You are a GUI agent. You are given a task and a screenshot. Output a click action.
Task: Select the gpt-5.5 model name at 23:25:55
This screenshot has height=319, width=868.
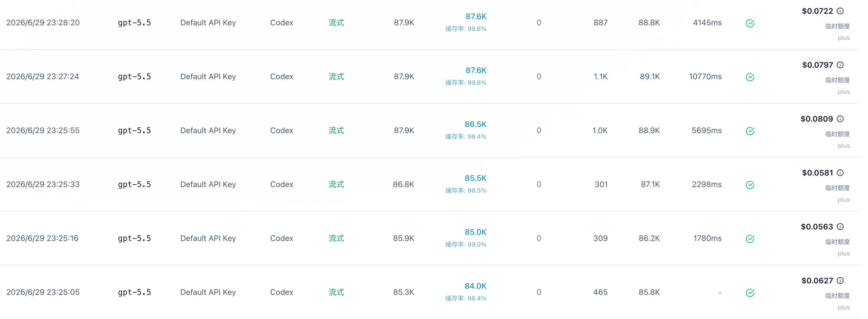[x=135, y=130]
